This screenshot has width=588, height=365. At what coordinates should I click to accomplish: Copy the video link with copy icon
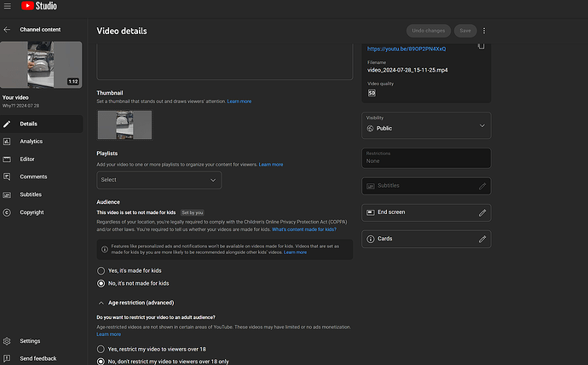coord(481,46)
